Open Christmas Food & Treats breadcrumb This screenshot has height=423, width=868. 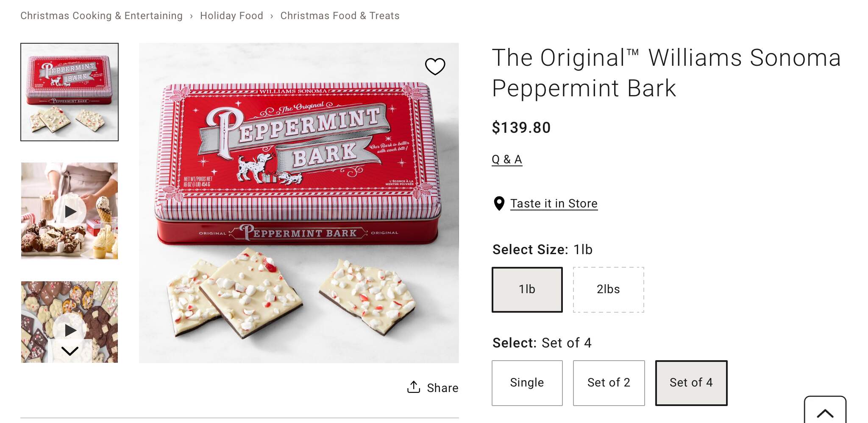tap(340, 16)
